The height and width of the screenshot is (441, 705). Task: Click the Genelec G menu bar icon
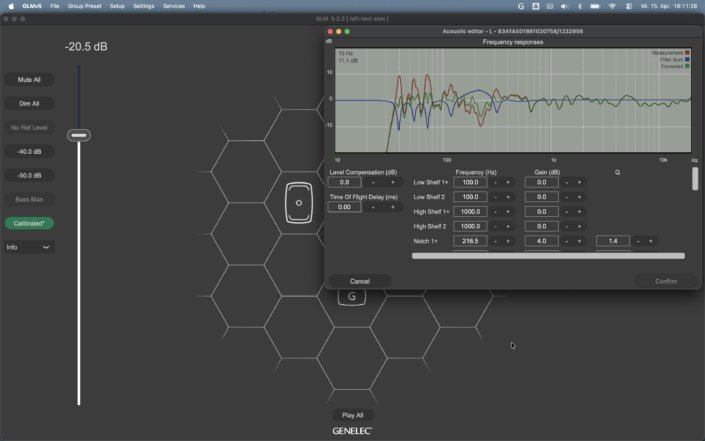521,6
